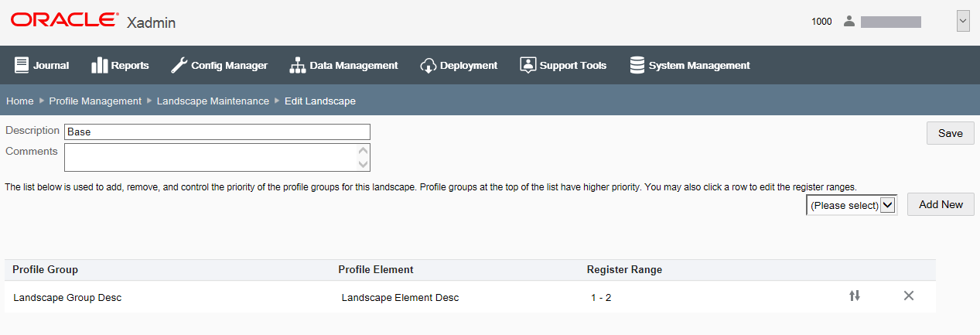Click the Data Management hierarchy icon

point(298,65)
